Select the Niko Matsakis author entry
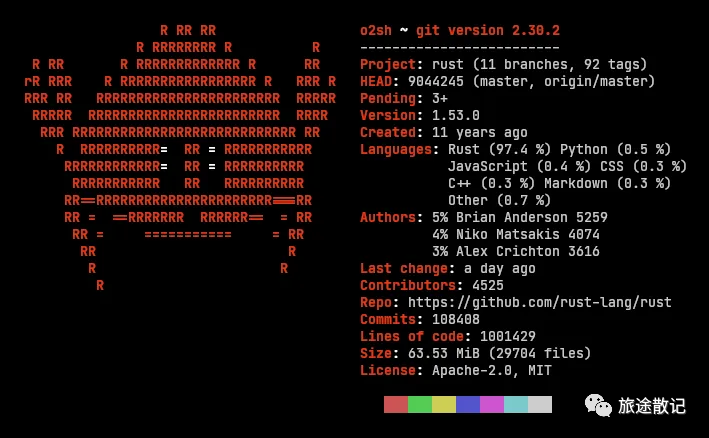The height and width of the screenshot is (438, 709). (x=515, y=235)
